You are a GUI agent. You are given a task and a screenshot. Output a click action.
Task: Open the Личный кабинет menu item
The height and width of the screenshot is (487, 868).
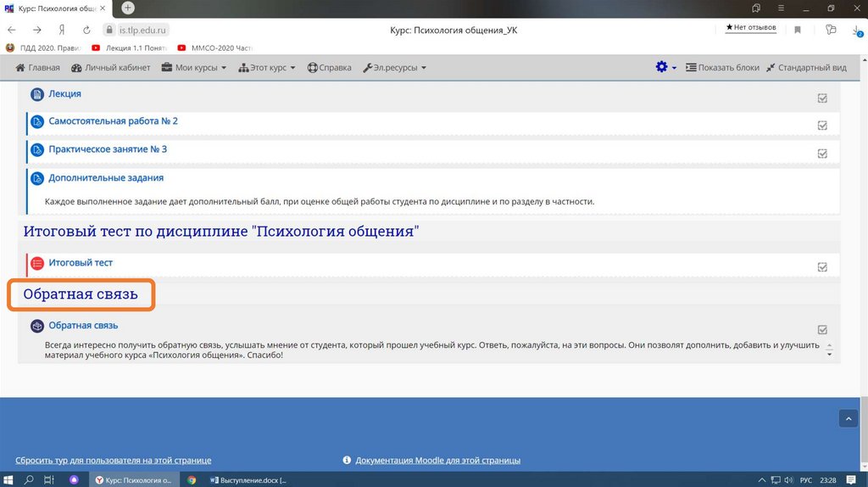[111, 68]
